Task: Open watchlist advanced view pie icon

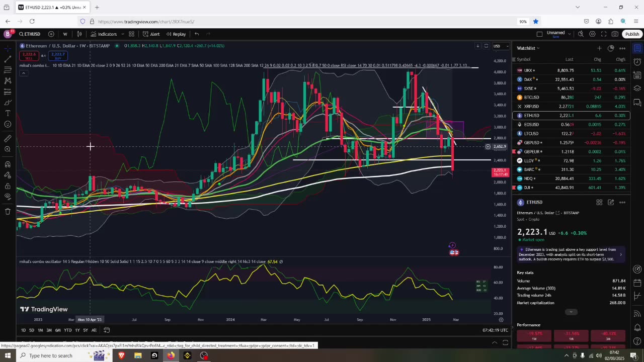Action: [x=611, y=48]
